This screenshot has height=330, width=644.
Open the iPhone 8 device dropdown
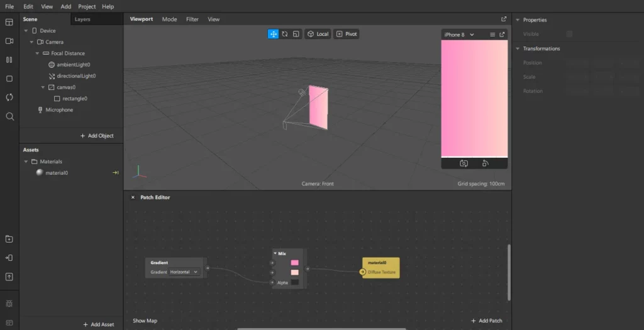click(x=459, y=35)
